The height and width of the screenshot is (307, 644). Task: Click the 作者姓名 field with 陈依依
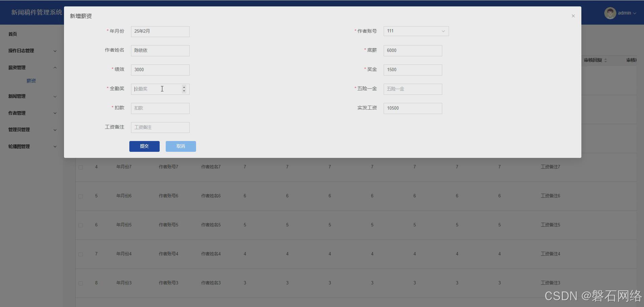[160, 51]
